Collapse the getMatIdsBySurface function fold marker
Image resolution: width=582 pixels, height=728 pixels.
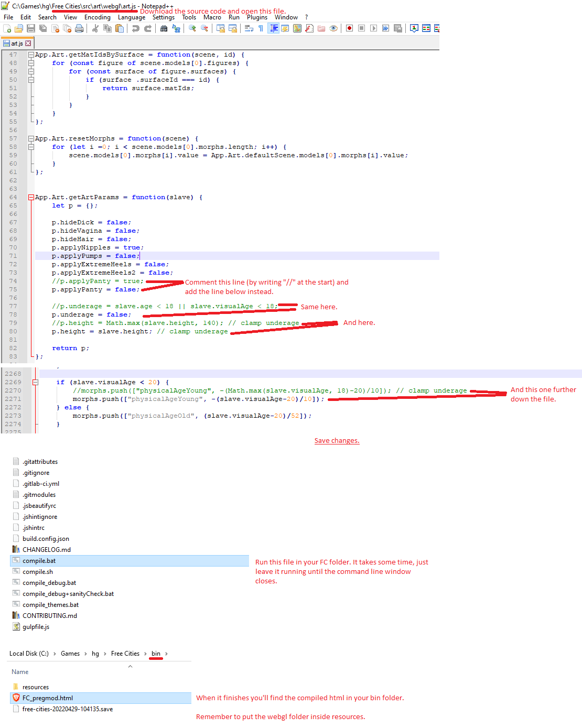click(x=31, y=55)
